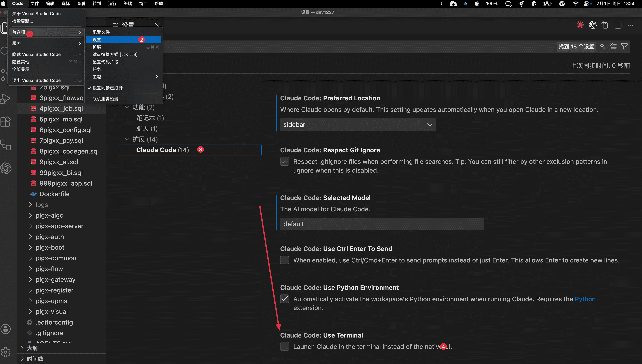Uncheck Respect Git Ignore checkbox
Screen dimensions: 642x364
pyautogui.click(x=284, y=161)
